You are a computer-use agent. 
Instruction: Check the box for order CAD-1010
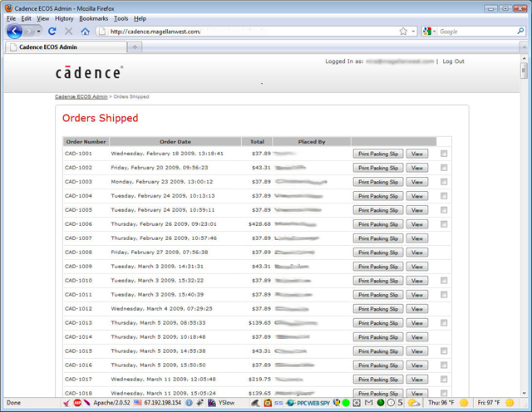click(x=444, y=281)
